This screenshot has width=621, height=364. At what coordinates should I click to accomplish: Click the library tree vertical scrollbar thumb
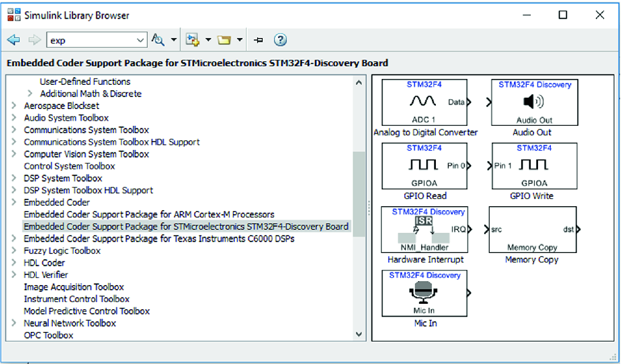[x=359, y=194]
